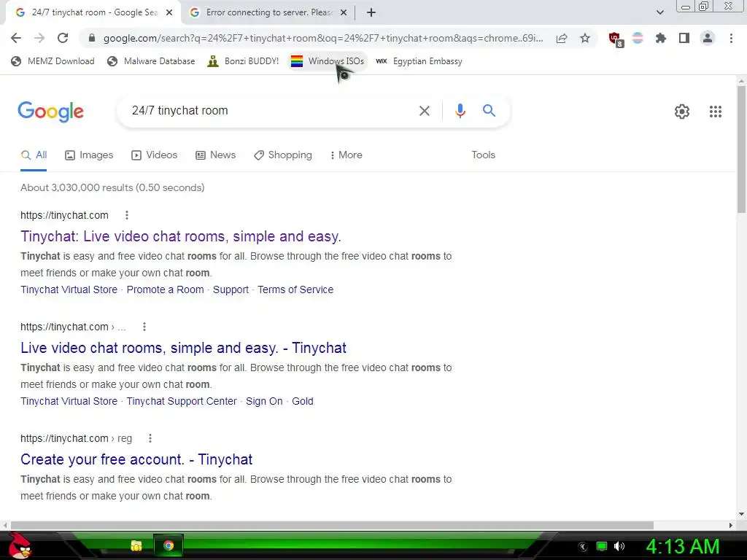This screenshot has height=560, width=747.
Task: Open a new tab with plus button
Action: [x=371, y=12]
